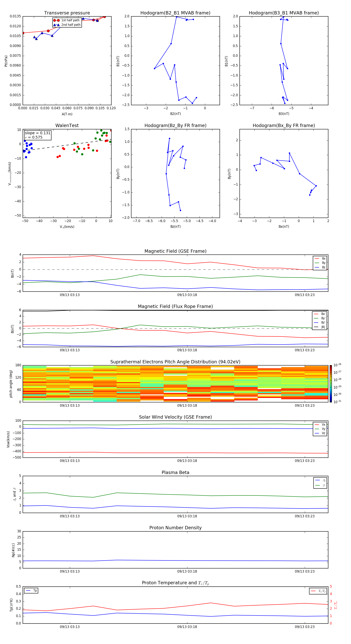
Task: Click the 'WalenTest' plot title
Action: point(67,125)
